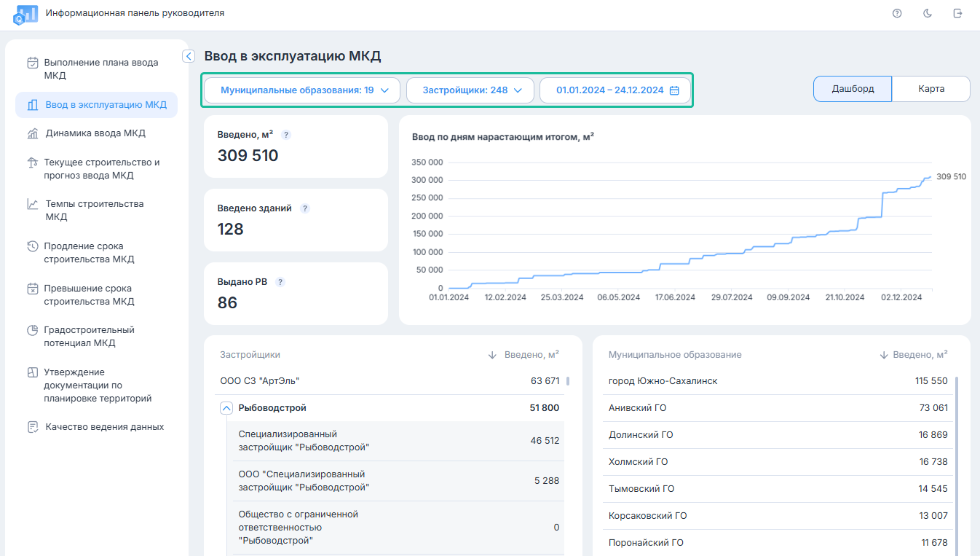
Task: Open Градостроительный потенциал МКД page
Action: pos(89,337)
